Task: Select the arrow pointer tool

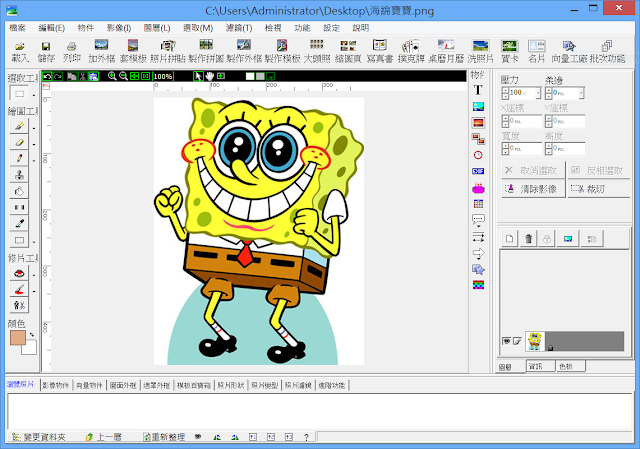Action: (198, 76)
